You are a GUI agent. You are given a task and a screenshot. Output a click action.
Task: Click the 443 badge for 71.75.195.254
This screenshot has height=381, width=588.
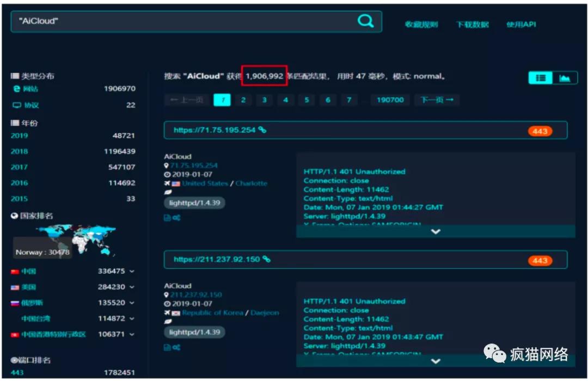click(x=540, y=131)
